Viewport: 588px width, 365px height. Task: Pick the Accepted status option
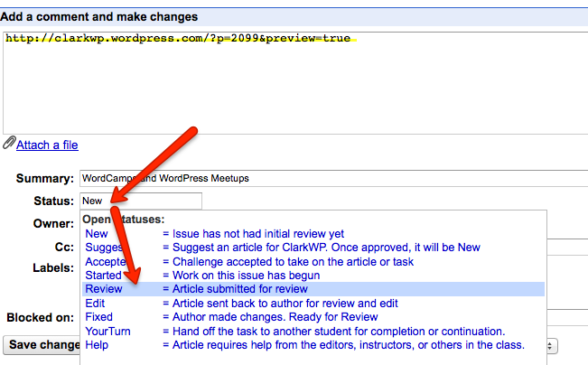102,261
